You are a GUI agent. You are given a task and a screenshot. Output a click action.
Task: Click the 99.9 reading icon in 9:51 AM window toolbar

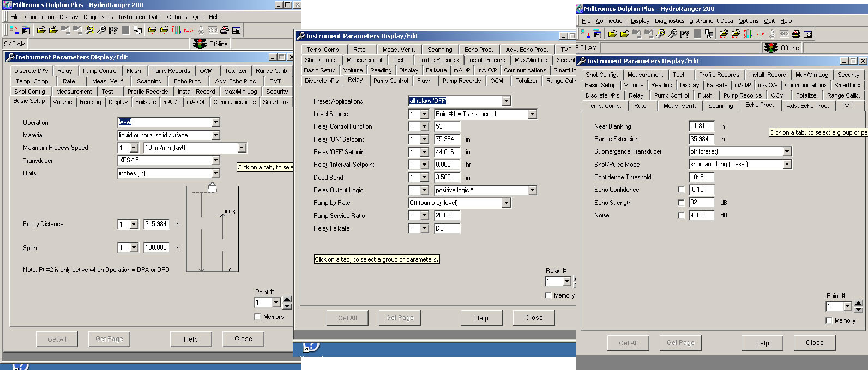[x=784, y=34]
